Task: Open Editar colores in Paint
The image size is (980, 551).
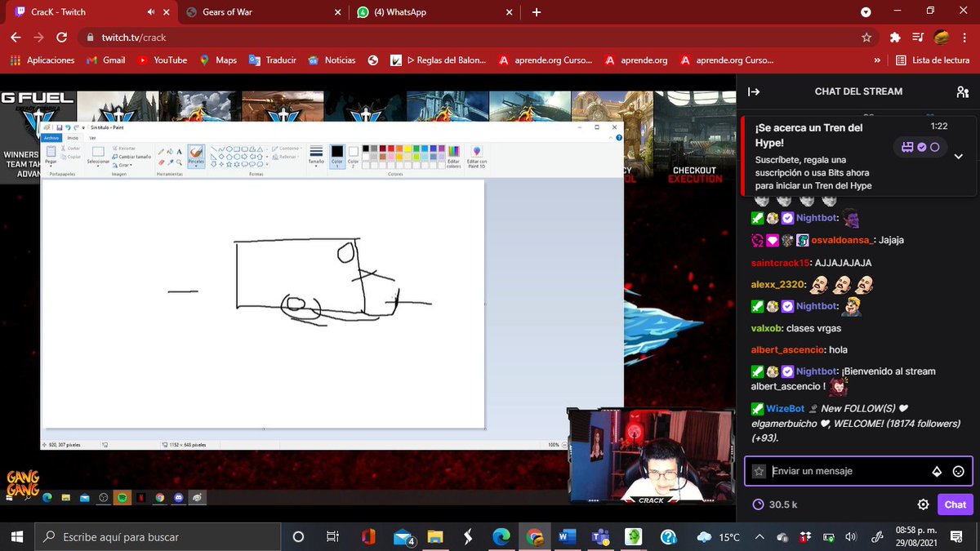Action: (x=453, y=158)
